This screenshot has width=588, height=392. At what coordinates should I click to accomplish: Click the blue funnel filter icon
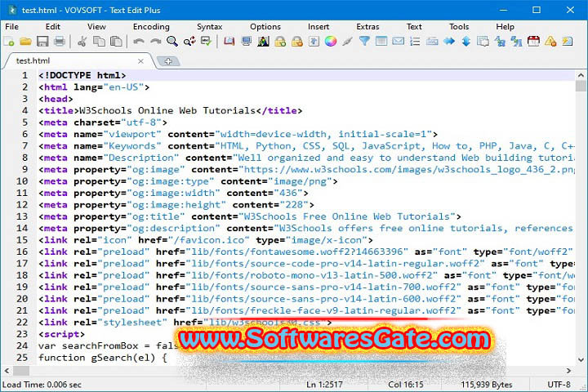(x=364, y=42)
